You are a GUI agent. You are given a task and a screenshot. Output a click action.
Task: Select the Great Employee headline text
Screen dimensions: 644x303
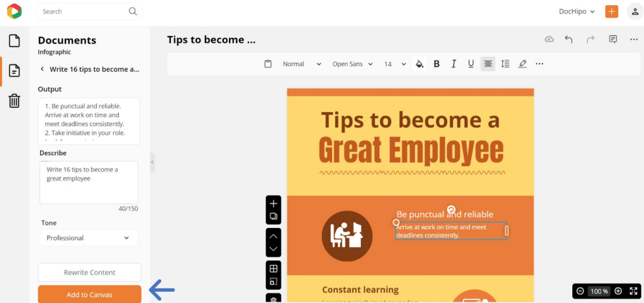(x=411, y=151)
